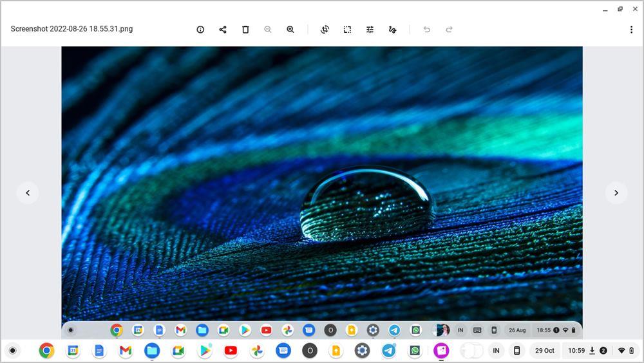Click the Redo arrow

(x=449, y=30)
